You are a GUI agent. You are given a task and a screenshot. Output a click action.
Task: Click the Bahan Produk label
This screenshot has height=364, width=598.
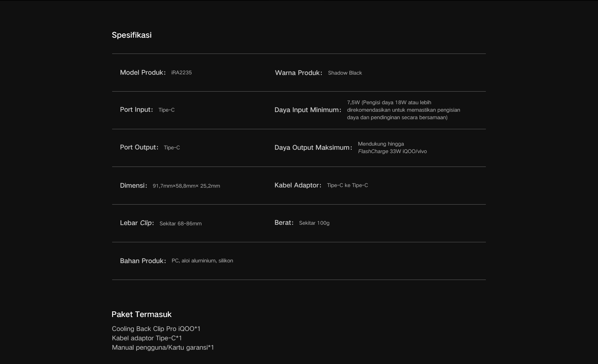143,261
